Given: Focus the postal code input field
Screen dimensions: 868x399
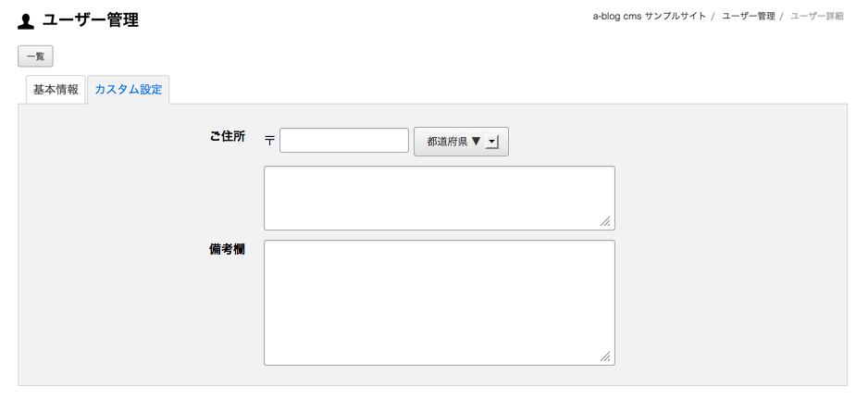Looking at the screenshot, I should point(343,141).
